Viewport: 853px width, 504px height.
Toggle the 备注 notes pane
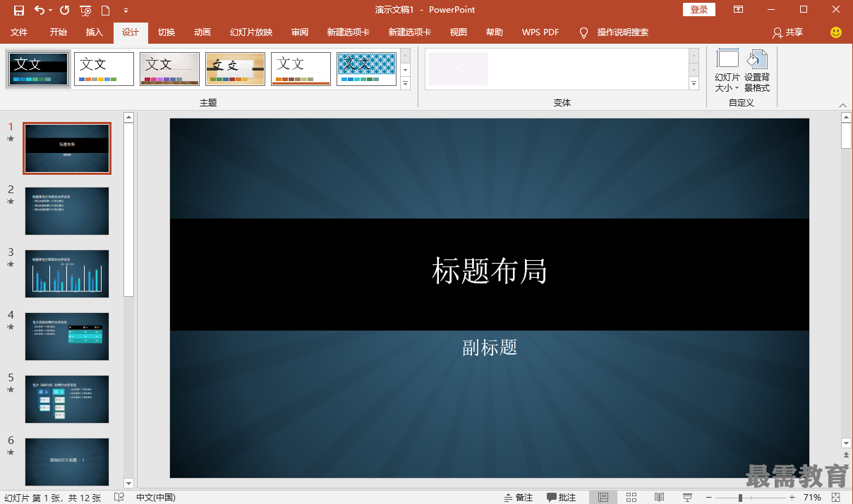click(519, 498)
